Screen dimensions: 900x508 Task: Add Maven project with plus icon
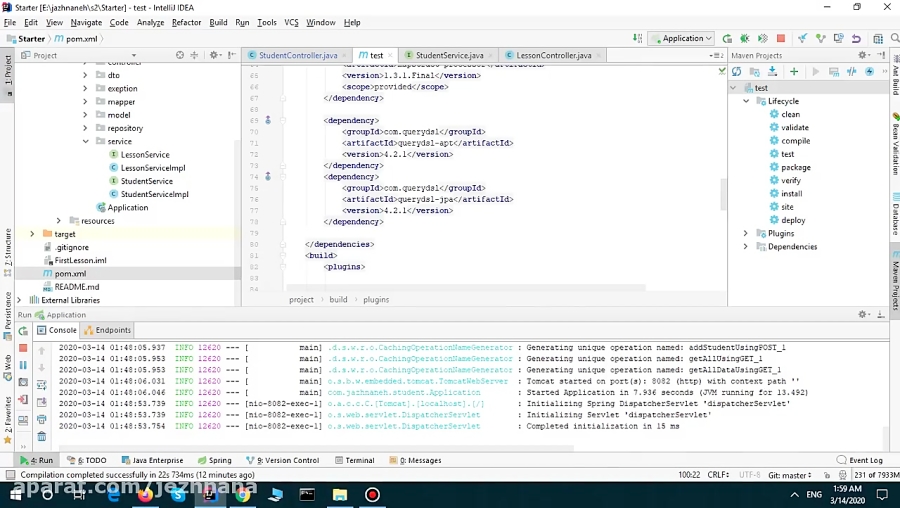(794, 72)
